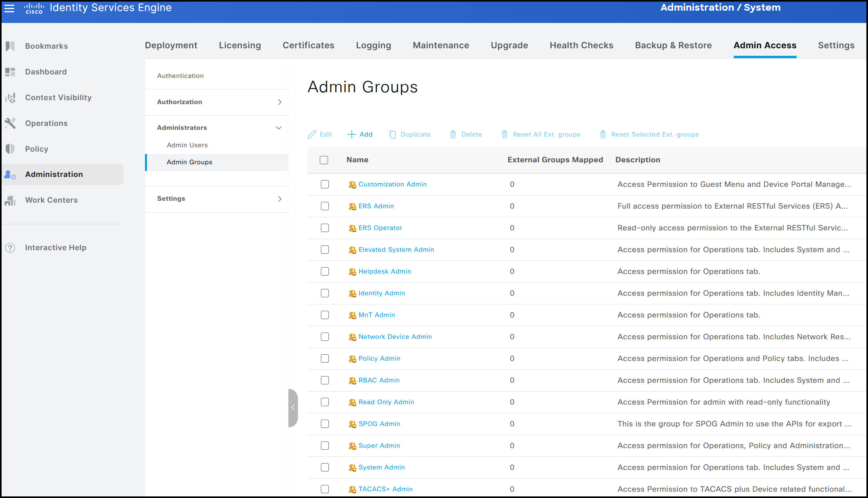Check the Super Admin row checkbox
This screenshot has width=868, height=498.
click(x=325, y=445)
